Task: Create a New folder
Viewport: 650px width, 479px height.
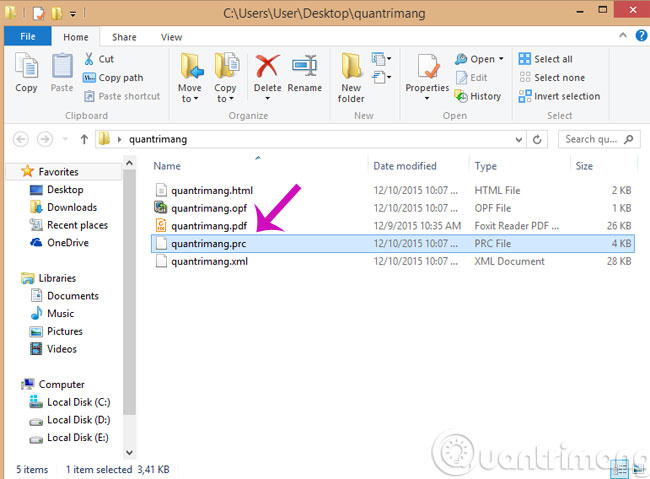Action: click(351, 78)
